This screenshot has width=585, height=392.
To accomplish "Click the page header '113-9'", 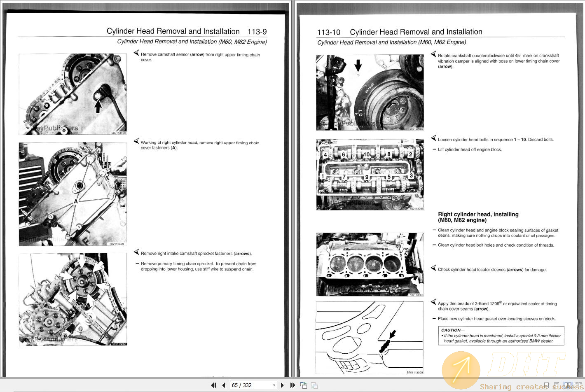I will click(x=257, y=31).
